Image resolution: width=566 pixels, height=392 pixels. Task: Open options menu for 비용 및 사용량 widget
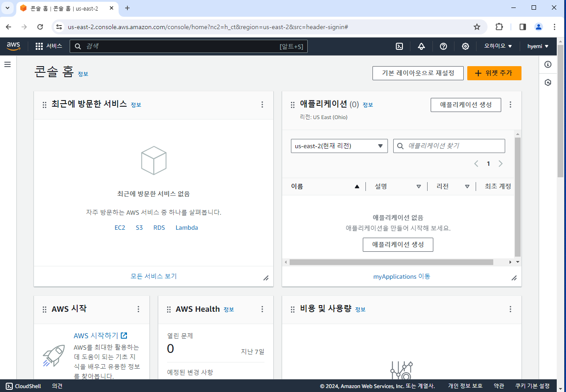tap(510, 309)
